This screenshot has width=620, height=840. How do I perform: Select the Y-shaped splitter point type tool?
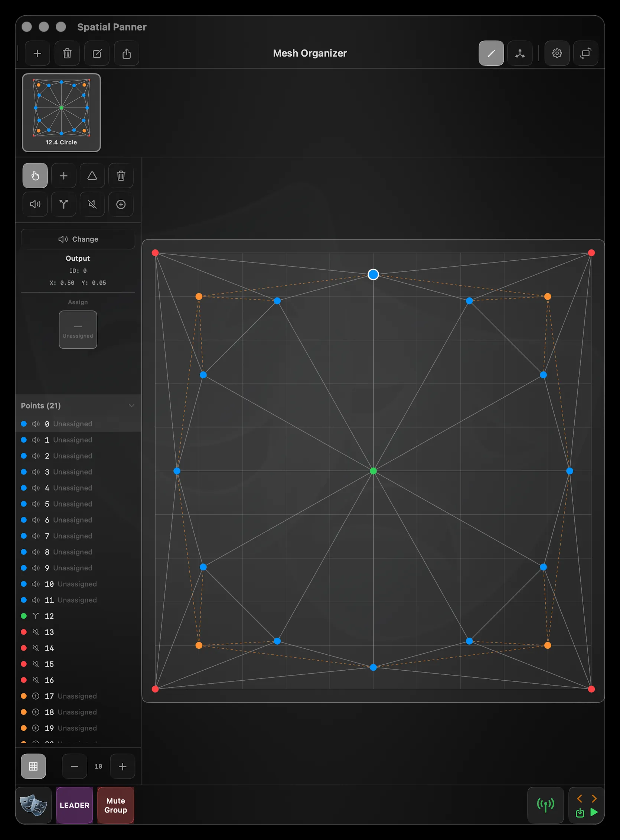pos(64,204)
